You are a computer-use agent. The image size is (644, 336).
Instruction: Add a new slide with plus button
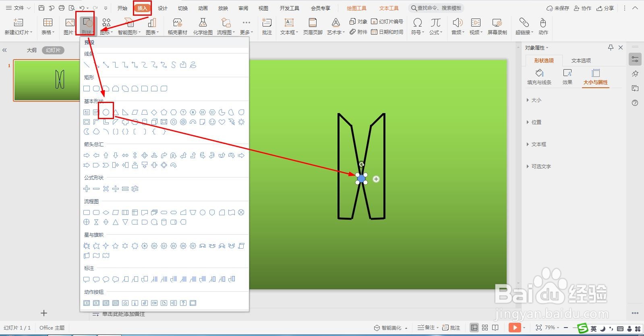click(44, 313)
